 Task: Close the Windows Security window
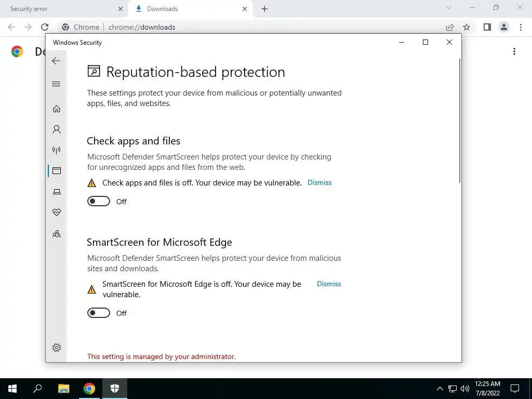(x=449, y=42)
